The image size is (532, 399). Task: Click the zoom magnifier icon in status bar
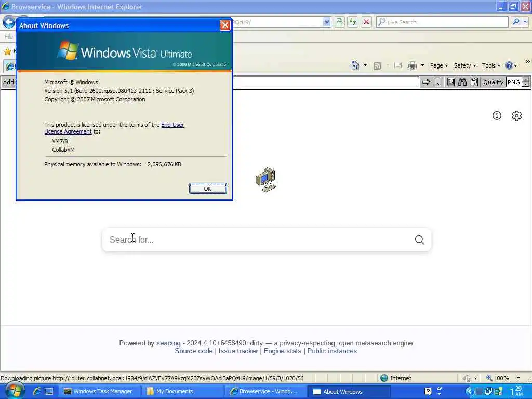point(489,378)
